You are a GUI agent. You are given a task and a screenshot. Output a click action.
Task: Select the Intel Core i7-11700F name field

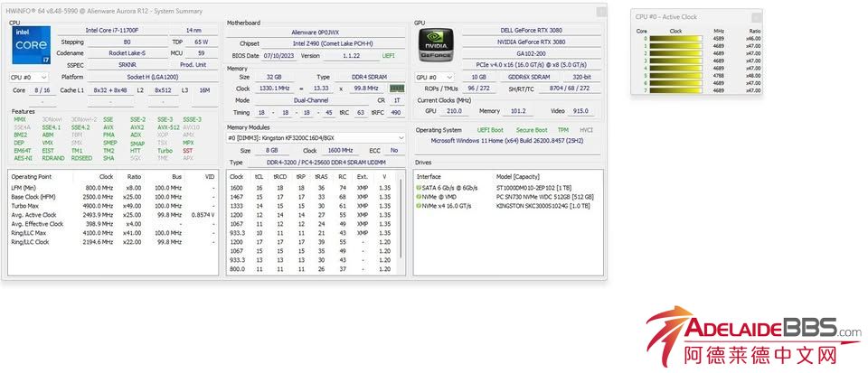point(111,31)
